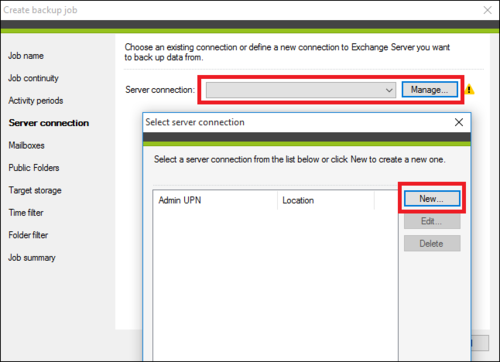Image resolution: width=500 pixels, height=362 pixels.
Task: Click the Select server connection dialog title
Action: (195, 122)
